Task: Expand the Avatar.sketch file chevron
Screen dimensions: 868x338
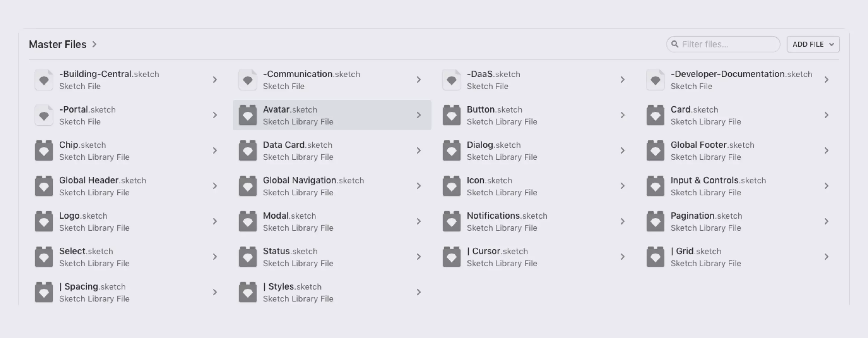Action: pyautogui.click(x=419, y=115)
